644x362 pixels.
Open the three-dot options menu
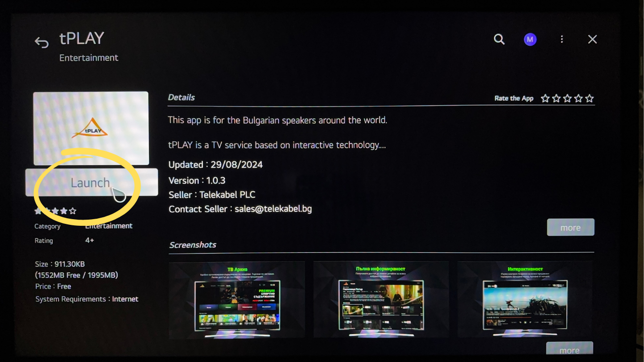[x=561, y=40]
